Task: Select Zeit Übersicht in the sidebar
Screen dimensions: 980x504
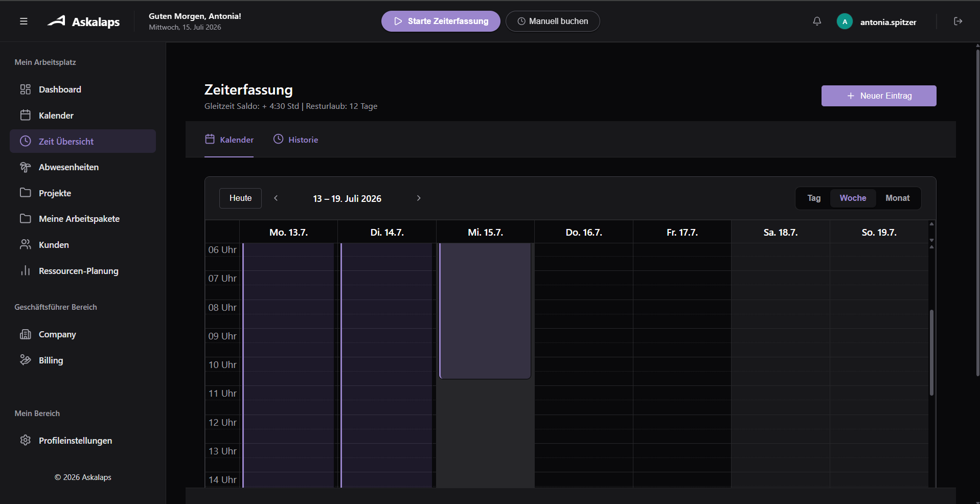Action: [83, 141]
